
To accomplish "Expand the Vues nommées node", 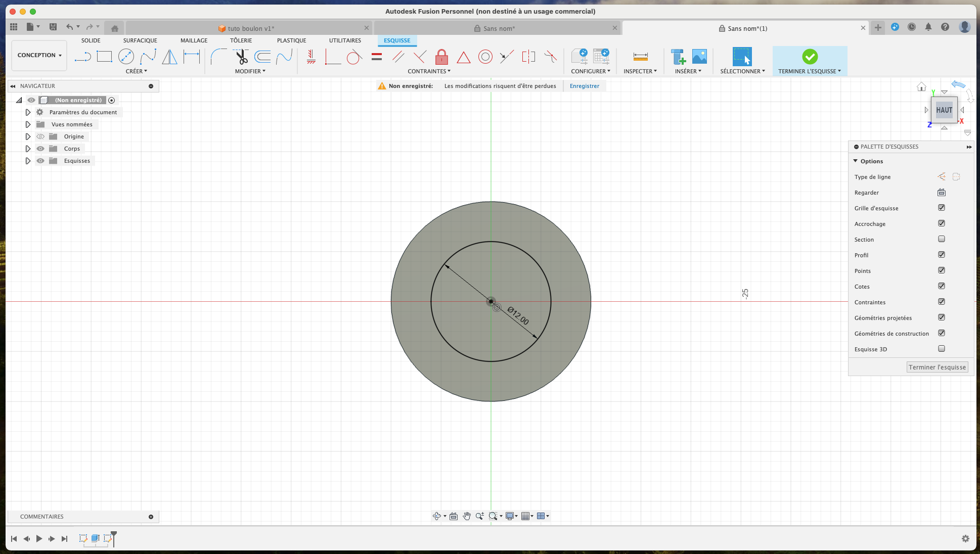I will pyautogui.click(x=28, y=124).
